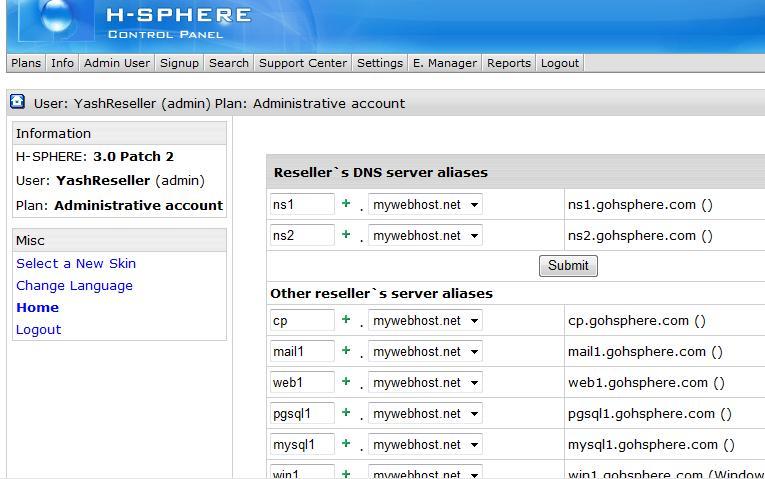The width and height of the screenshot is (765, 479).
Task: Click the green plus icon in web1 row
Action: click(346, 381)
